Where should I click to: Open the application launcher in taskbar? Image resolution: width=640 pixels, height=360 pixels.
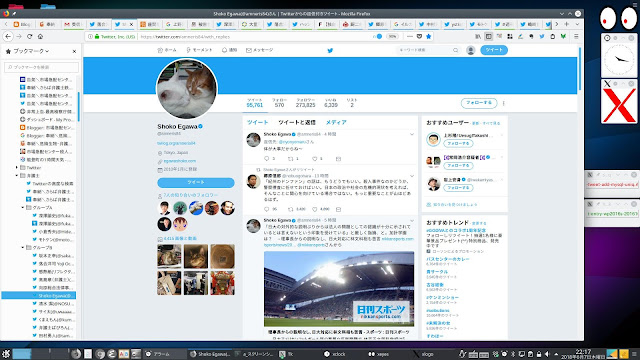coord(6,354)
